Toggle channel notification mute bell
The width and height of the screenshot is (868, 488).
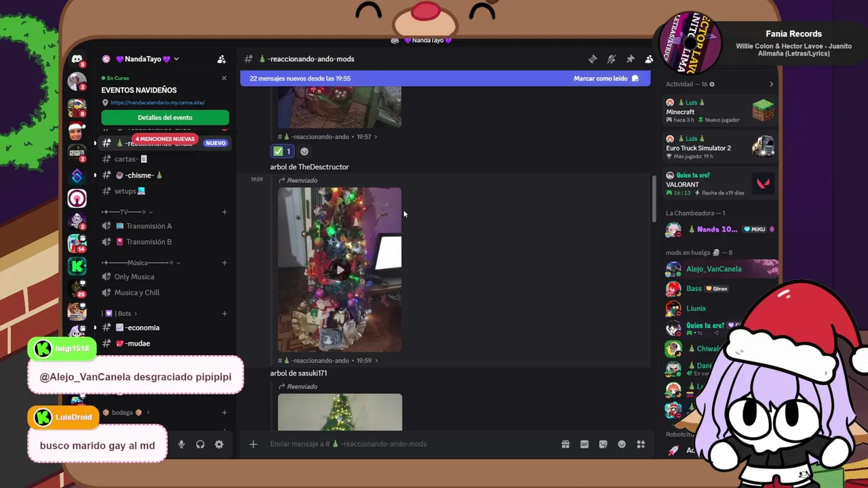tap(611, 59)
